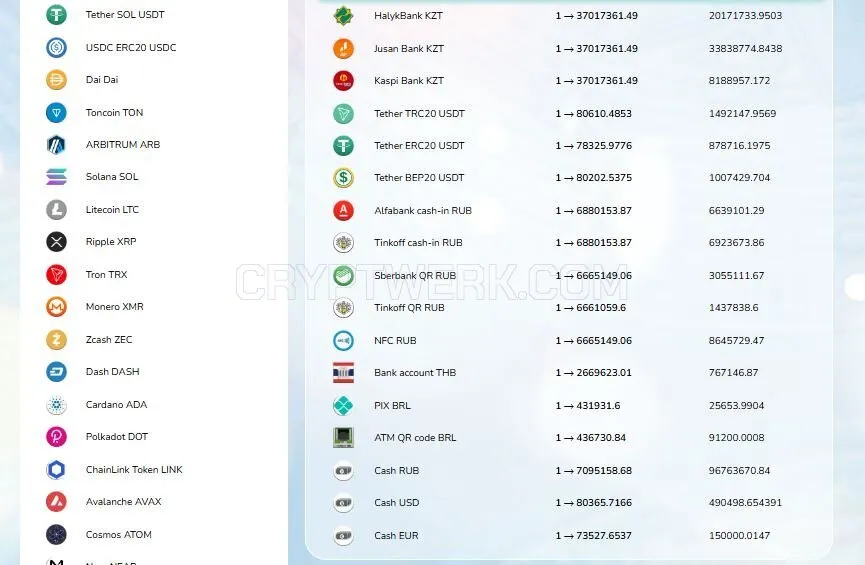Image resolution: width=865 pixels, height=565 pixels.
Task: Click the Avalanche AVAX icon
Action: click(x=56, y=502)
